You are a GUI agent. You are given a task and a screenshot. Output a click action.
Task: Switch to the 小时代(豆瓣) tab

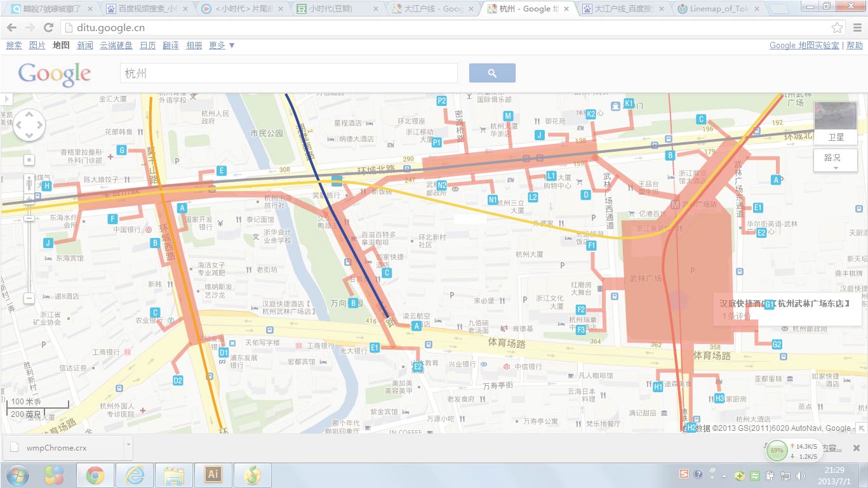click(x=338, y=9)
